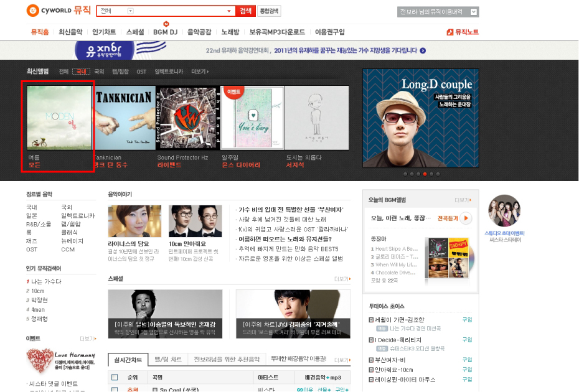Select the first carousel dot under Long.D banner
This screenshot has width=579, height=392.
click(405, 174)
